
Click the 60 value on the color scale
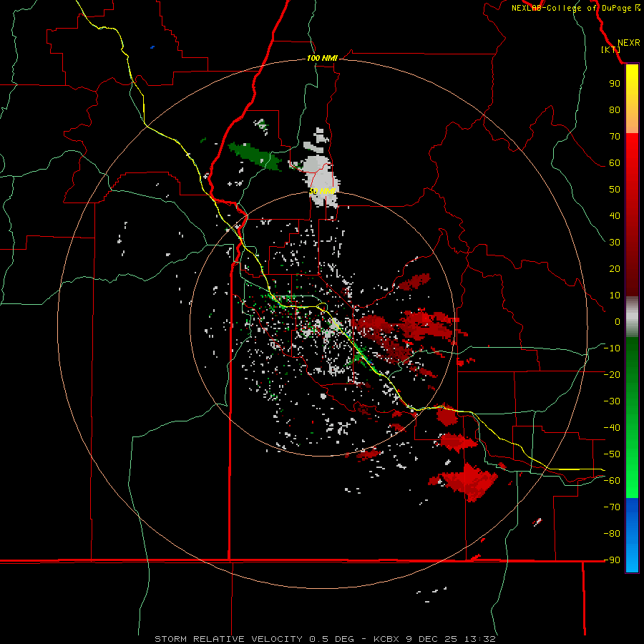(x=615, y=162)
